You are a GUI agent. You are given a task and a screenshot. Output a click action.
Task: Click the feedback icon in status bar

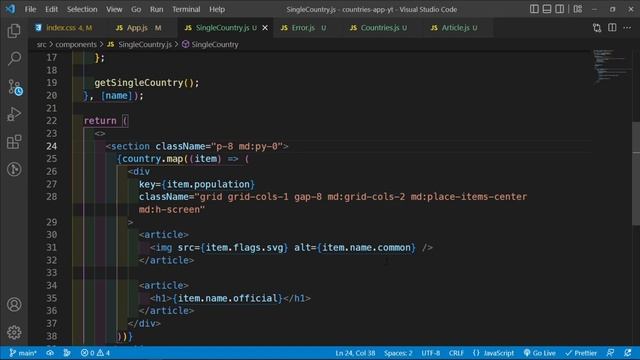(x=611, y=353)
